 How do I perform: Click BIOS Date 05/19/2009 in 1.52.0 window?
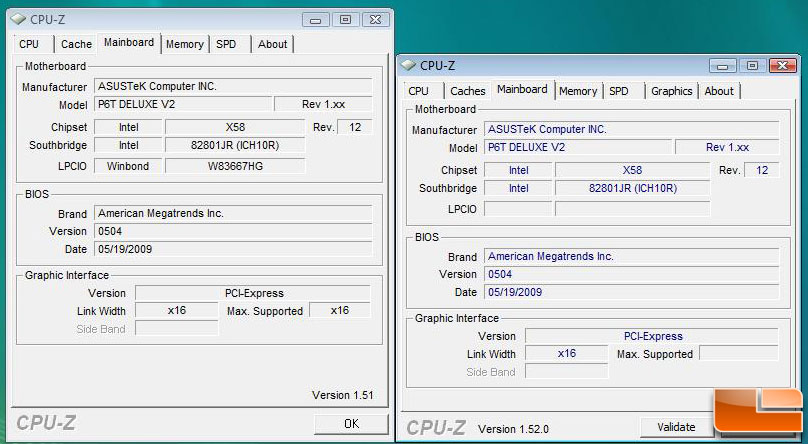(631, 293)
